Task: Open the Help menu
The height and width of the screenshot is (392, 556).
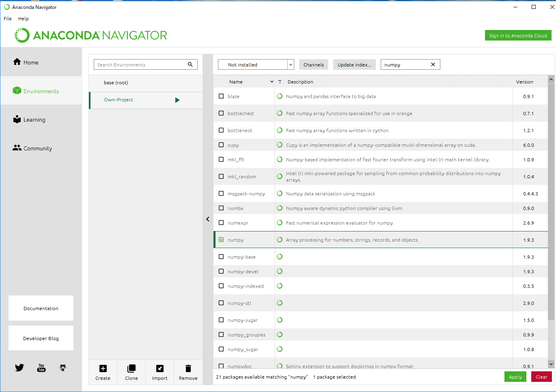Action: [x=24, y=19]
